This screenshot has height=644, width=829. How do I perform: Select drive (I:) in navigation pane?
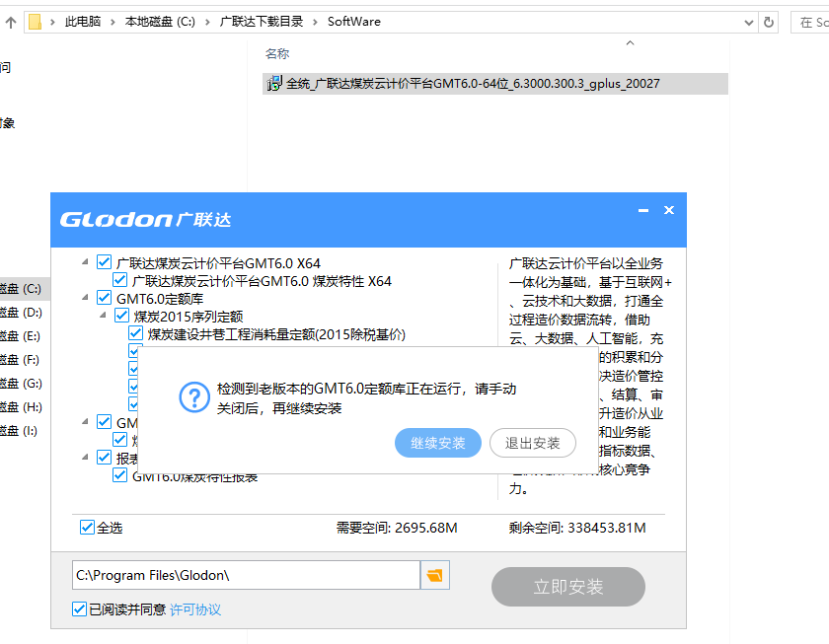click(x=19, y=431)
